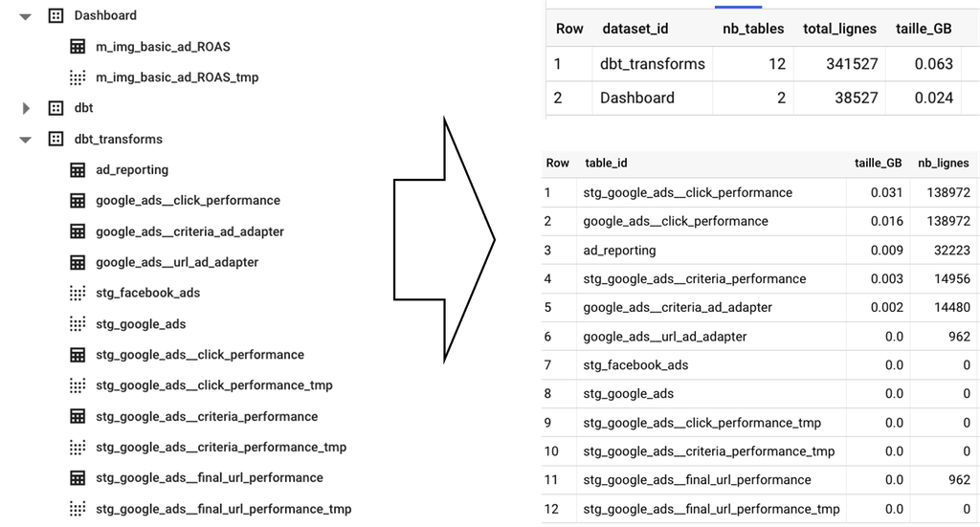
Task: Collapse the dbt_transforms dataset
Action: pyautogui.click(x=25, y=140)
